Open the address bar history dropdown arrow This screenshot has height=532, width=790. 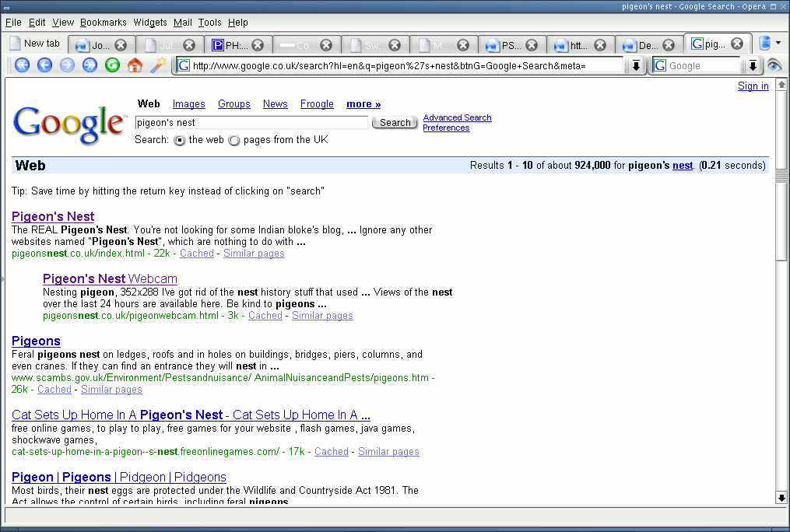[636, 65]
